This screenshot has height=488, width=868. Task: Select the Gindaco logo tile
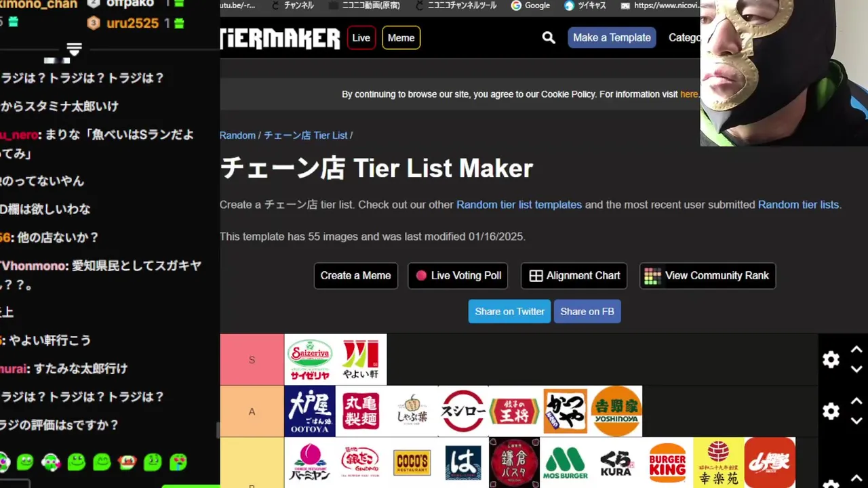[361, 463]
